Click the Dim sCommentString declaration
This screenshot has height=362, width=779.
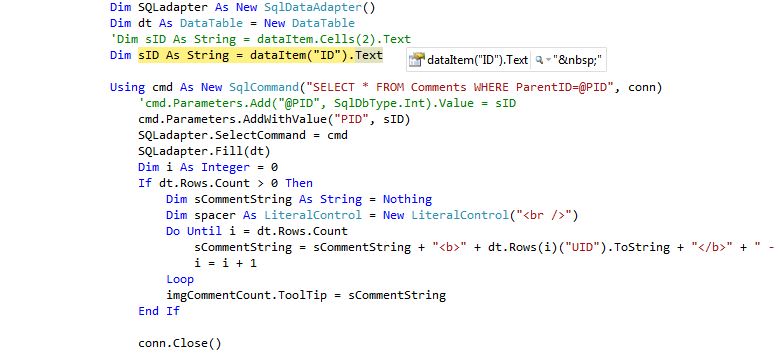pos(299,200)
